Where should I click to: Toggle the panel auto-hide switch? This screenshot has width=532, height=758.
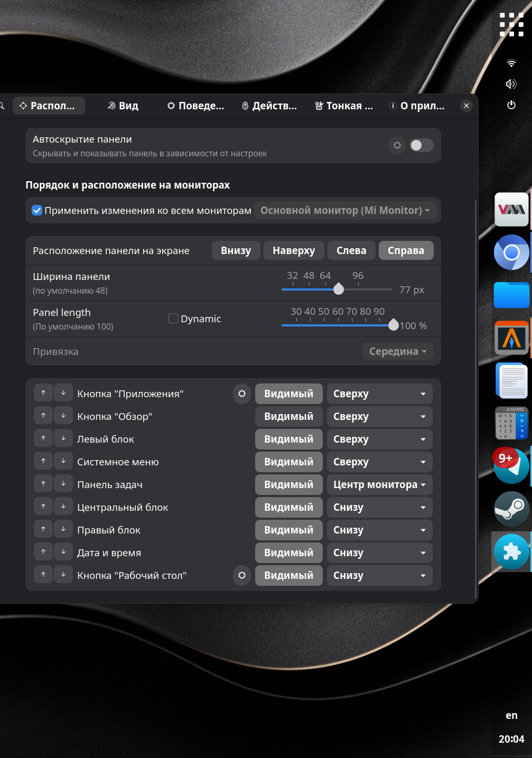pyautogui.click(x=422, y=145)
